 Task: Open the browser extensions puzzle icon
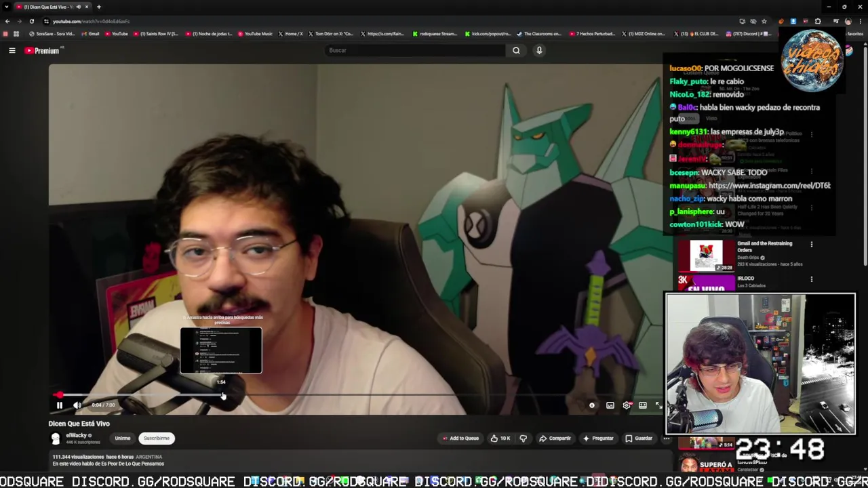click(818, 21)
